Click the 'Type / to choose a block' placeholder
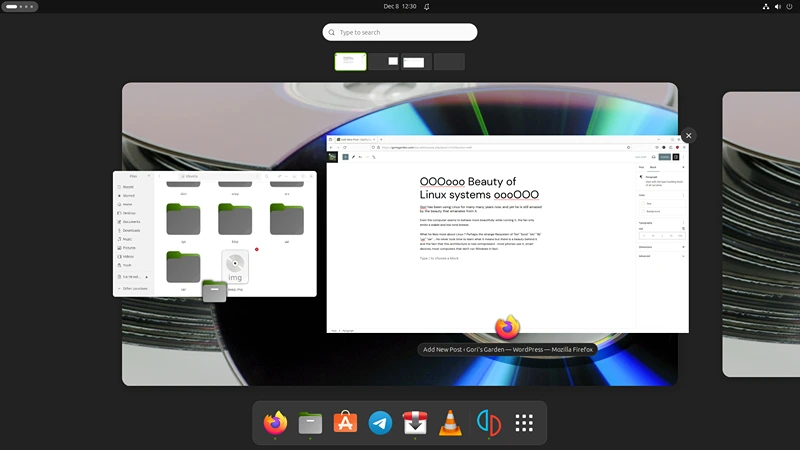Screen dimensions: 800x450 point(439,258)
